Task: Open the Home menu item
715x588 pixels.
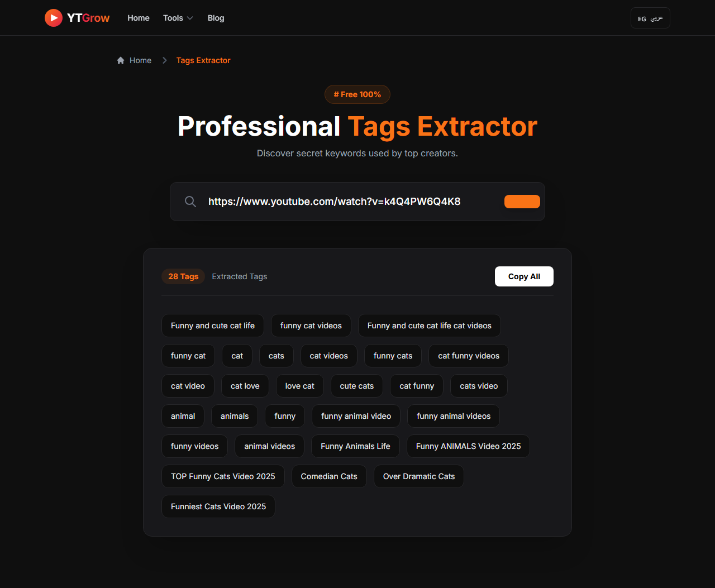Action: tap(138, 18)
